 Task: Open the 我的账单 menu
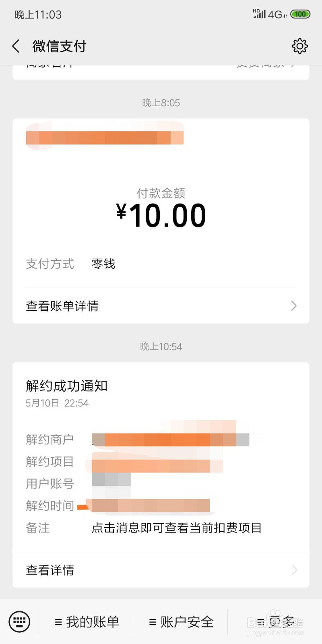pyautogui.click(x=87, y=622)
